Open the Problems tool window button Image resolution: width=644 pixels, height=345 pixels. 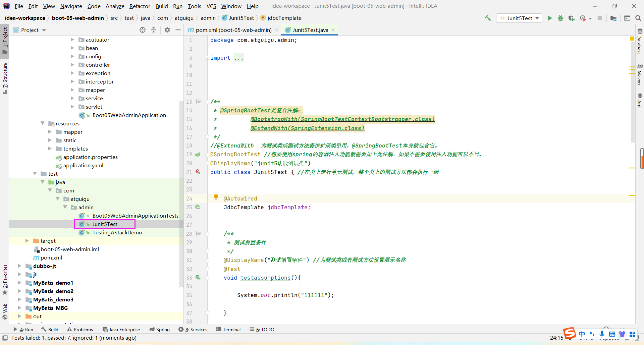coord(80,330)
